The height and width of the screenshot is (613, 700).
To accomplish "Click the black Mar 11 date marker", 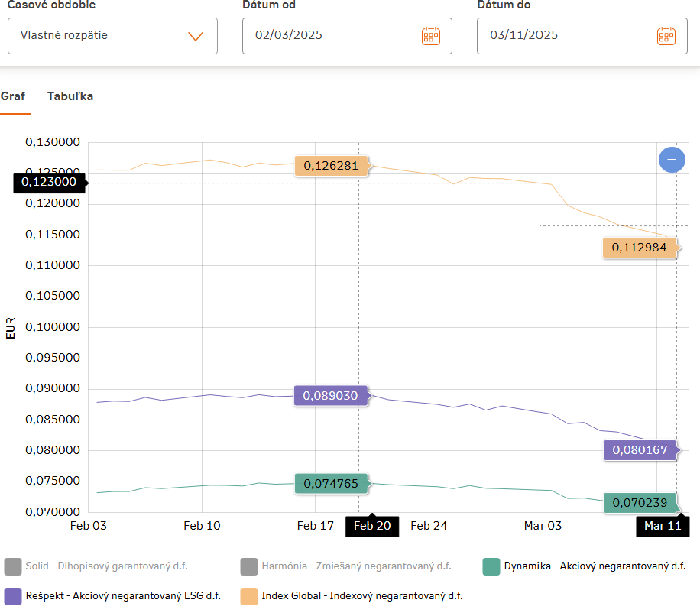I will coord(663,526).
